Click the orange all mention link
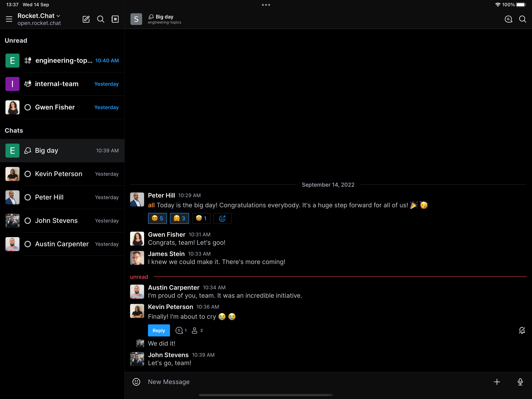The width and height of the screenshot is (532, 399). point(151,205)
